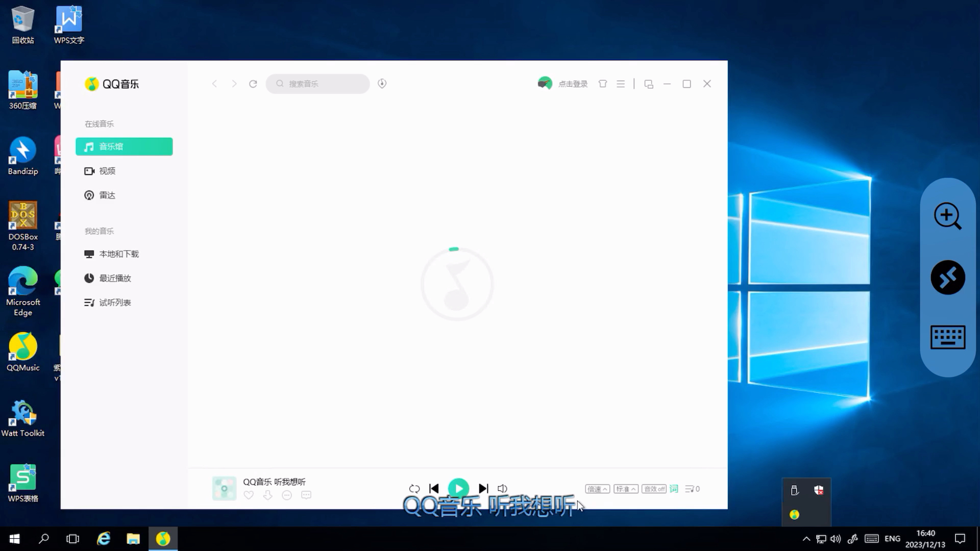Open 回收站 Recycle Bin on desktop
Viewport: 980px width, 551px height.
(x=23, y=24)
